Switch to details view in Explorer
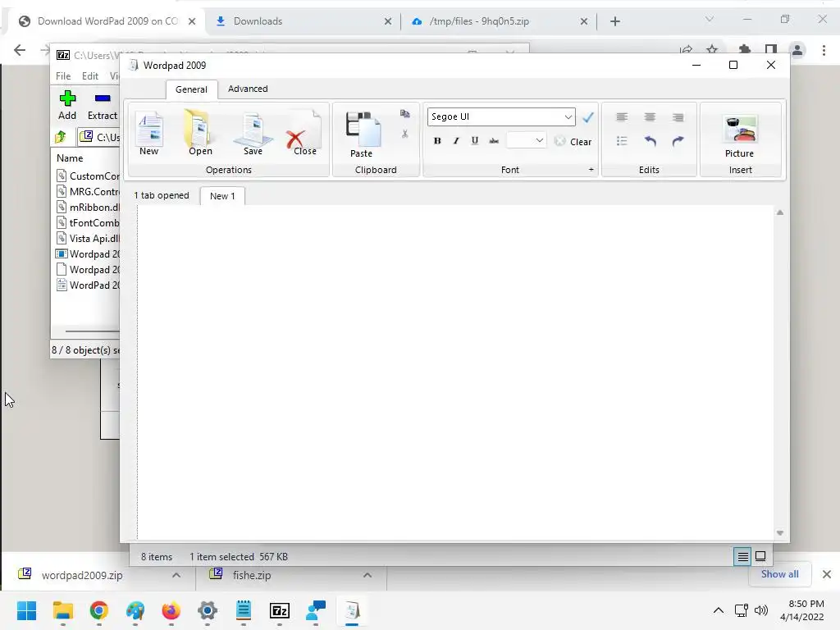The width and height of the screenshot is (840, 630). point(742,557)
